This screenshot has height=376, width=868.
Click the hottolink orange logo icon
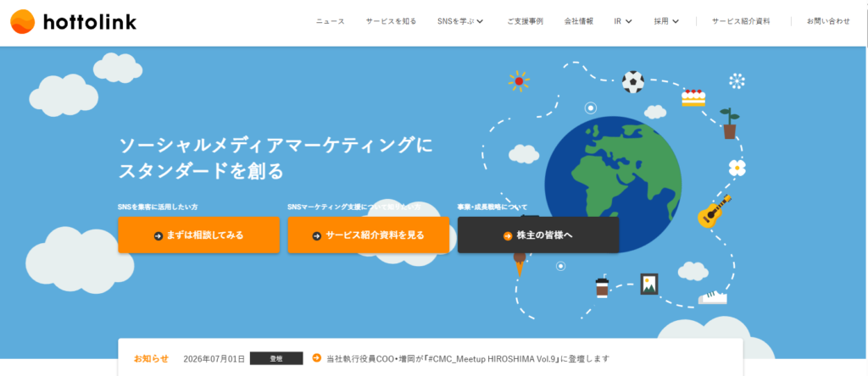(23, 21)
